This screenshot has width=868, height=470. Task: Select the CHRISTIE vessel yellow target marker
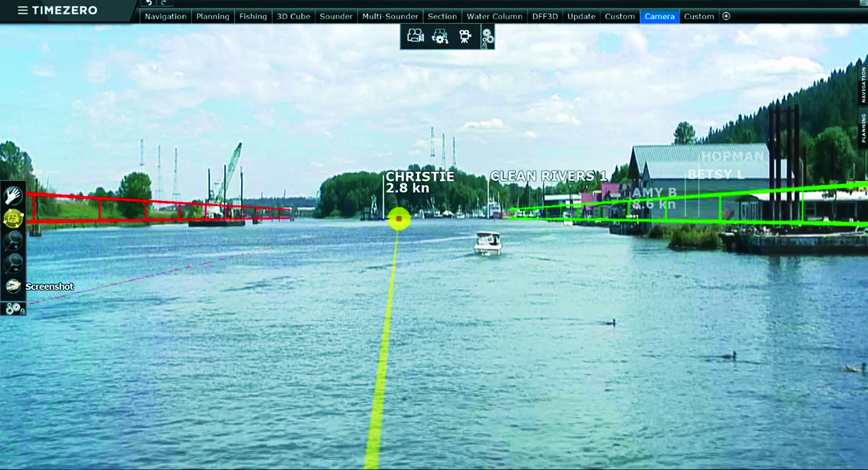click(399, 219)
